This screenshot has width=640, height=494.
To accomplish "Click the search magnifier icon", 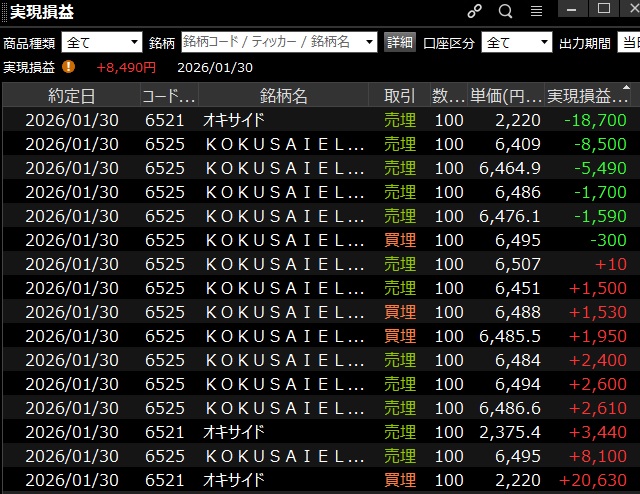I will 505,11.
